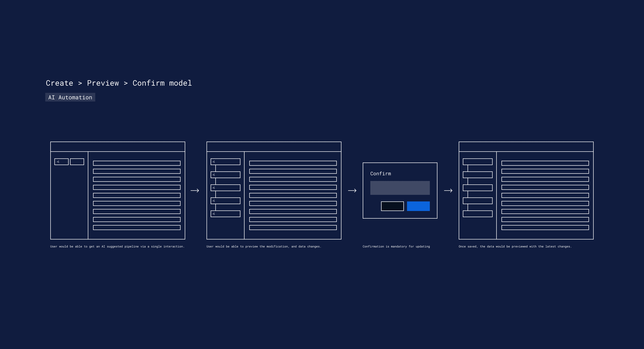
Task: Click the gray placeholder bar inside the Confirm dialog
Action: click(400, 188)
